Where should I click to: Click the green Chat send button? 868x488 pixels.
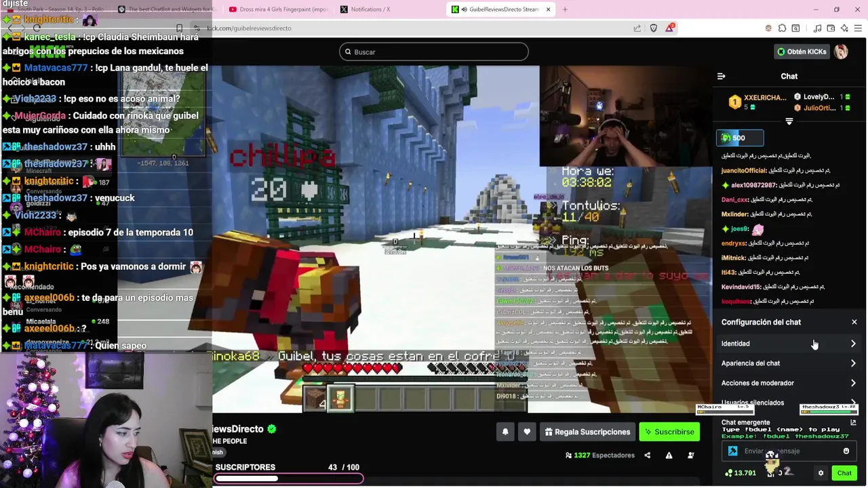click(x=844, y=473)
